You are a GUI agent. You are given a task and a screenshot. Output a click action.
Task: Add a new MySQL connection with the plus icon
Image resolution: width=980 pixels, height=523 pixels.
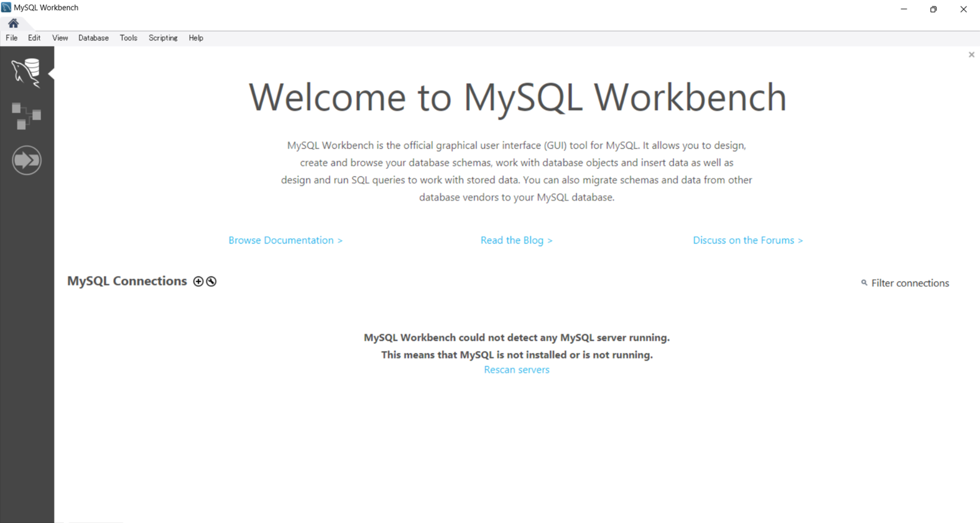pyautogui.click(x=198, y=281)
